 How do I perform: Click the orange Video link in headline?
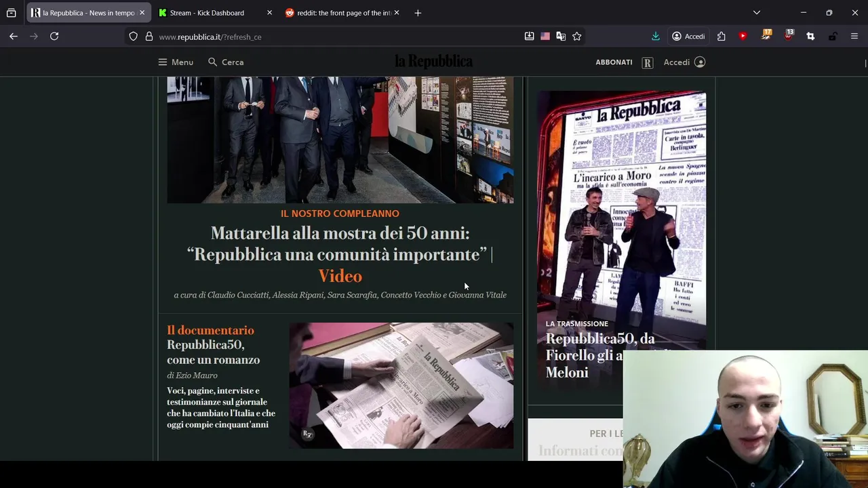[x=340, y=276]
